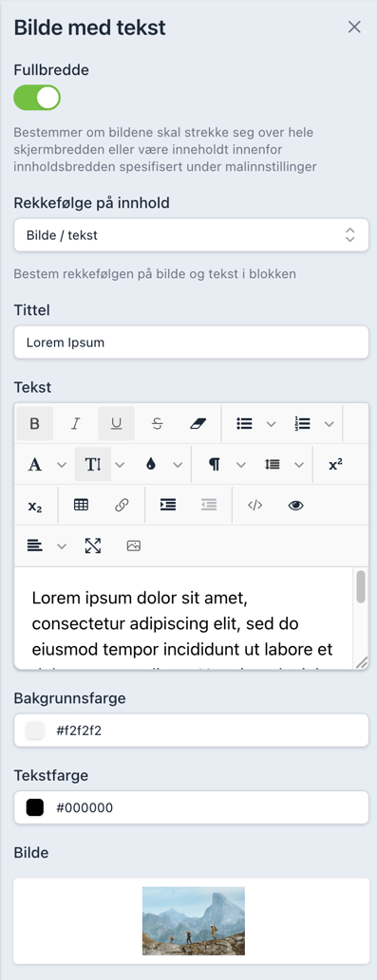Click the editor resize handle corner
377x980 pixels.
(x=362, y=662)
